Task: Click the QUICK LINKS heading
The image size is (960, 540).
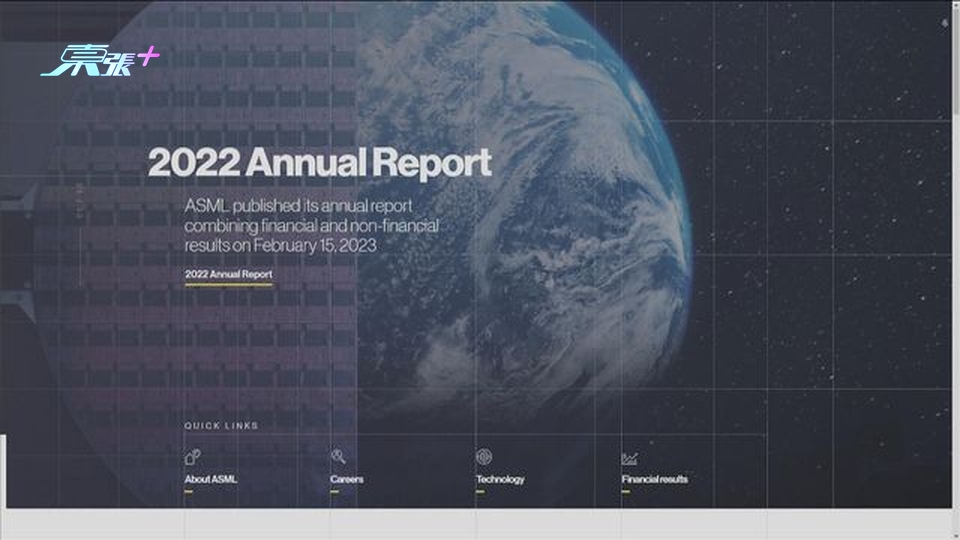Action: click(x=222, y=426)
